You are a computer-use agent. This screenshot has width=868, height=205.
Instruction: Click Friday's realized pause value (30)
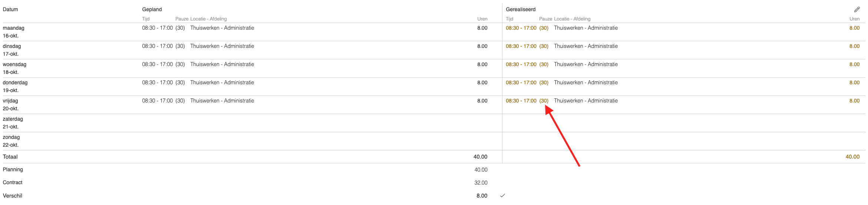(544, 101)
